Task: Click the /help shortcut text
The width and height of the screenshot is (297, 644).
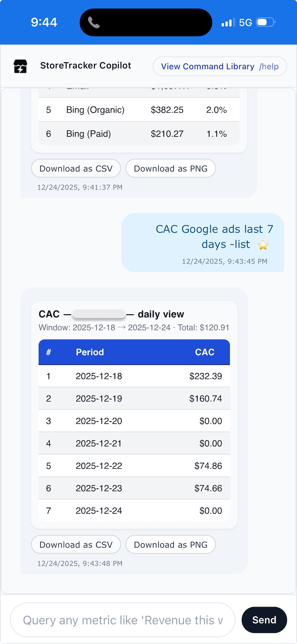Action: point(269,67)
